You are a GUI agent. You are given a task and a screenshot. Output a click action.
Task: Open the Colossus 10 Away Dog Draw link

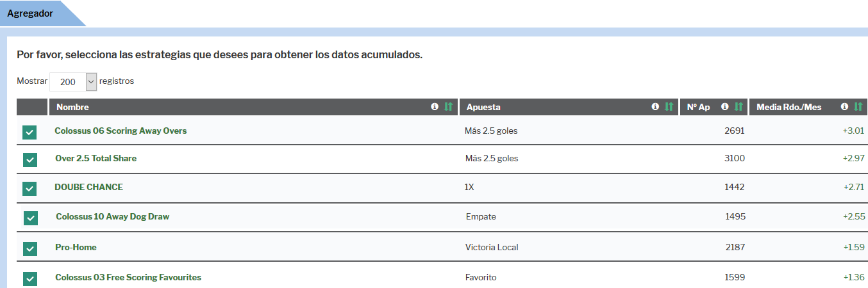[112, 216]
